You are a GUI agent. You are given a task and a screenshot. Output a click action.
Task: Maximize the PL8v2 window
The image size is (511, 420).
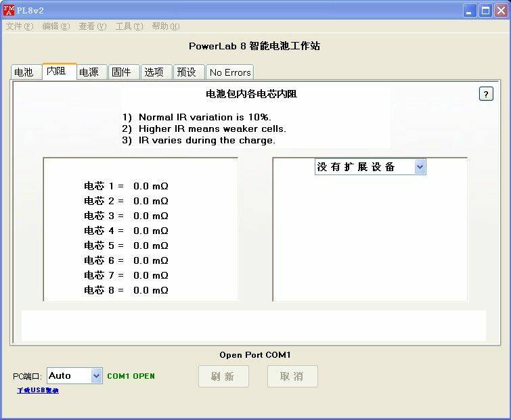(485, 10)
